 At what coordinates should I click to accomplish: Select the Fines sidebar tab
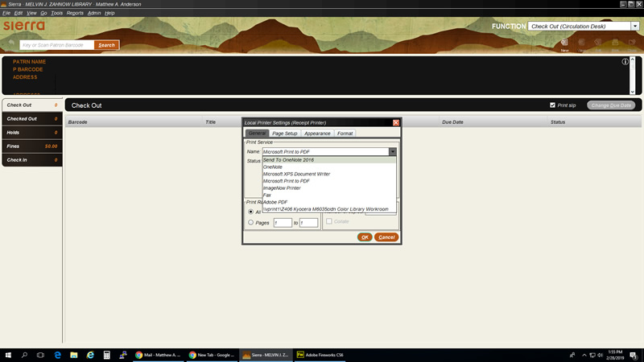click(x=32, y=146)
